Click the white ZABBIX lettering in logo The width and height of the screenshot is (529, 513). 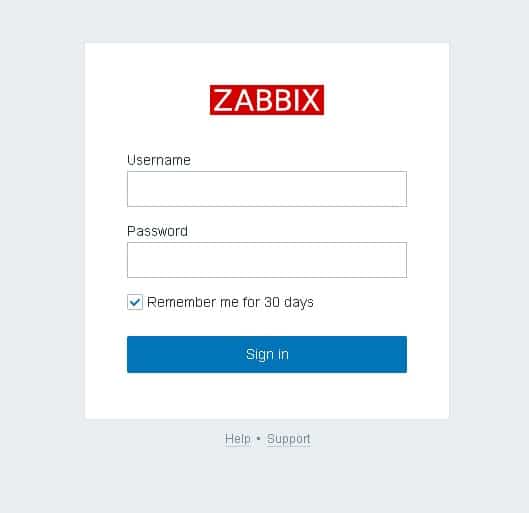point(267,100)
